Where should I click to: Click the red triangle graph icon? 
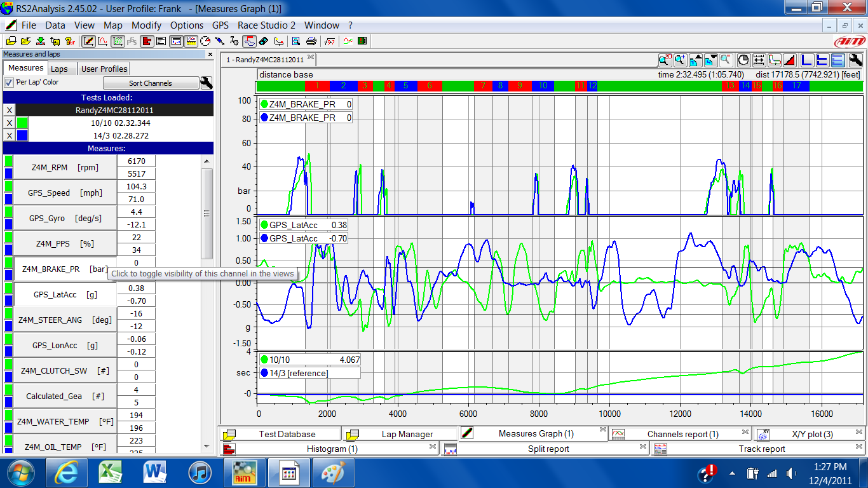790,60
